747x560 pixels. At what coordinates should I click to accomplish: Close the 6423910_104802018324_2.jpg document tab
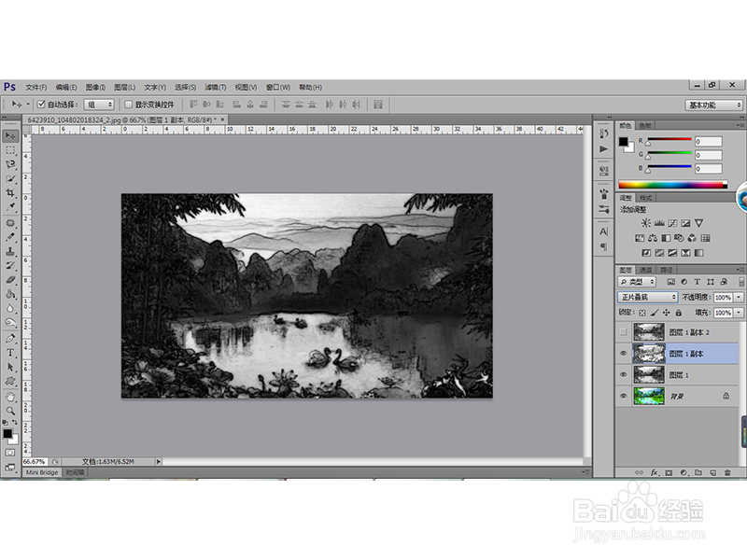222,119
